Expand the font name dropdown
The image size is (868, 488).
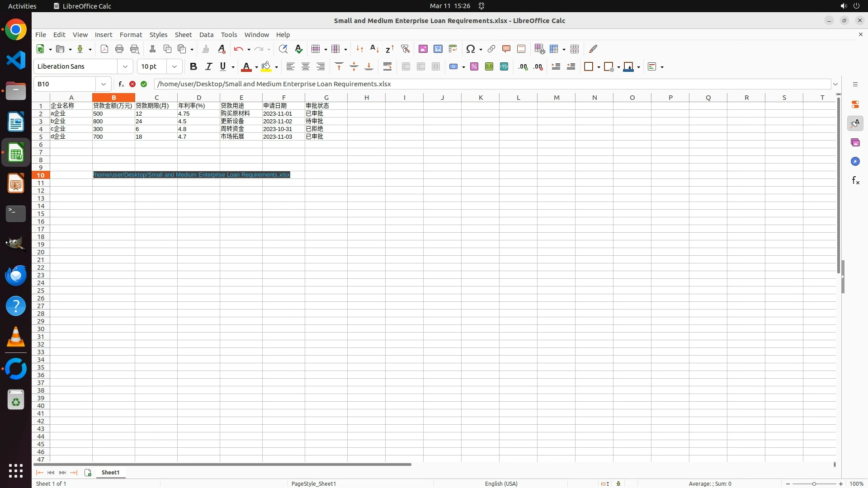click(125, 66)
